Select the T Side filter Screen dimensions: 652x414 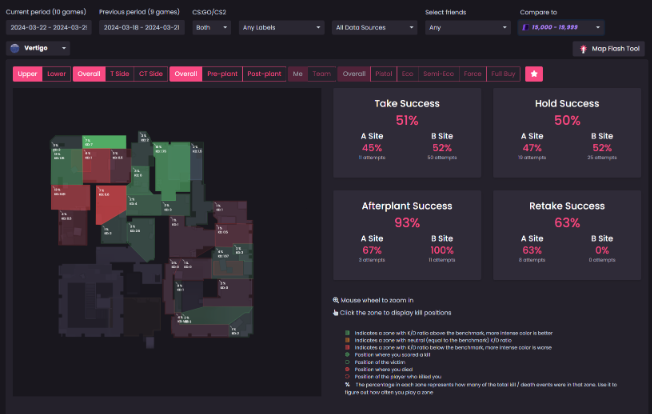(x=119, y=74)
